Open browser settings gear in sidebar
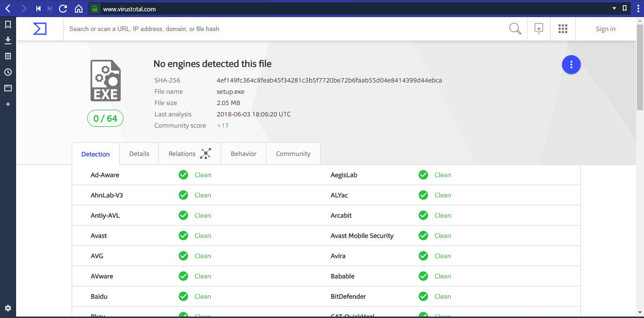This screenshot has width=644, height=318. pyautogui.click(x=8, y=308)
